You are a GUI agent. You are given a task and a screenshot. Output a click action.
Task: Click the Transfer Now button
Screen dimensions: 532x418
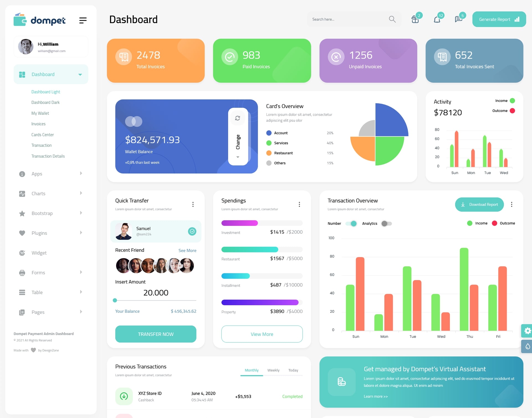(155, 334)
